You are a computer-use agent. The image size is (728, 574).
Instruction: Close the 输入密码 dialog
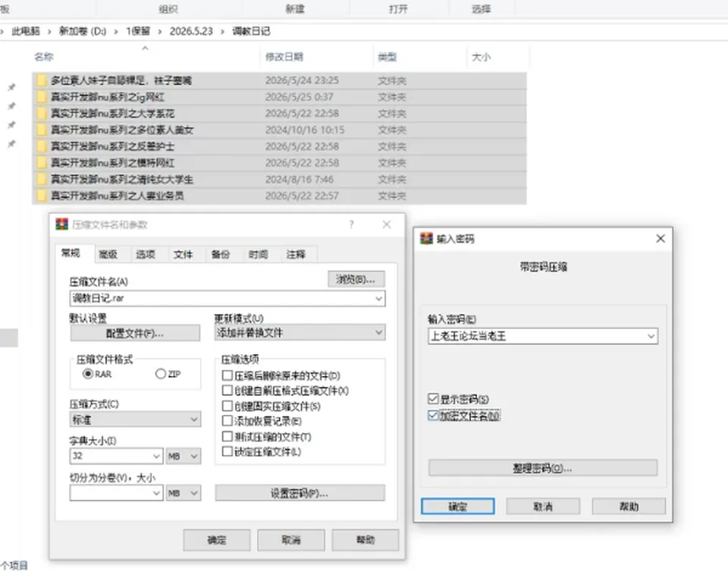pyautogui.click(x=661, y=239)
